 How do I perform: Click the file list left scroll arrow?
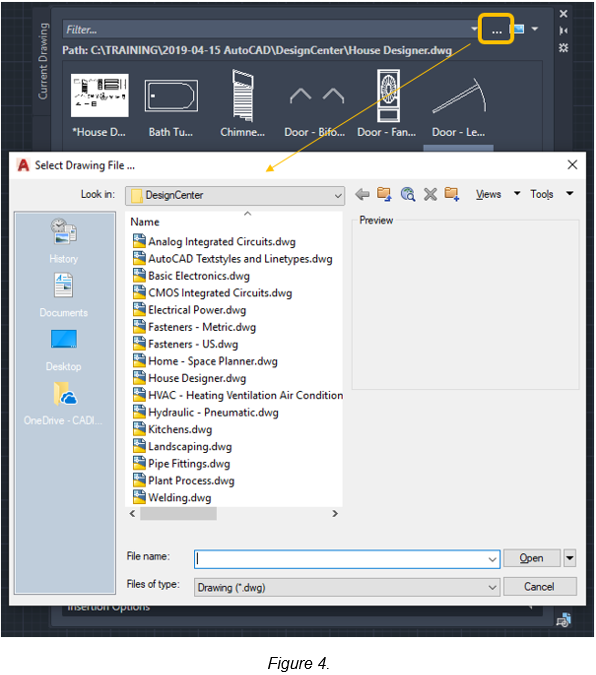(133, 514)
